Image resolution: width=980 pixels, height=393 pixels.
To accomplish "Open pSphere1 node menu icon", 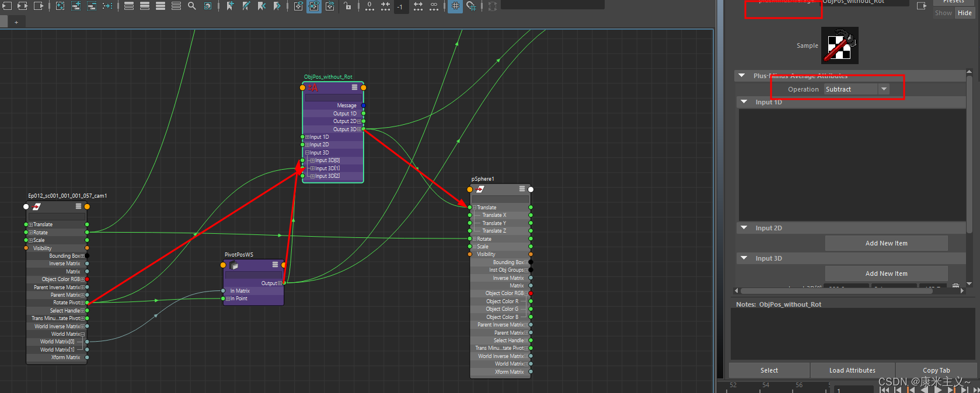I will click(x=522, y=189).
